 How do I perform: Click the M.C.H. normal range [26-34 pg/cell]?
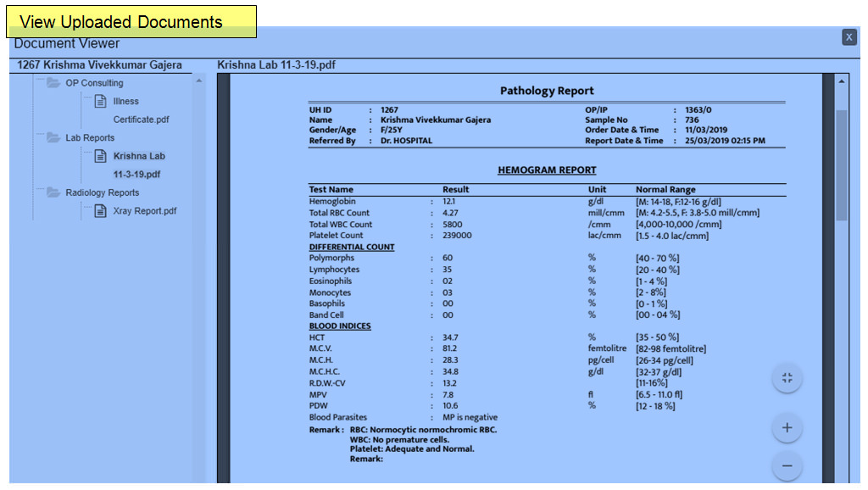[x=665, y=360]
